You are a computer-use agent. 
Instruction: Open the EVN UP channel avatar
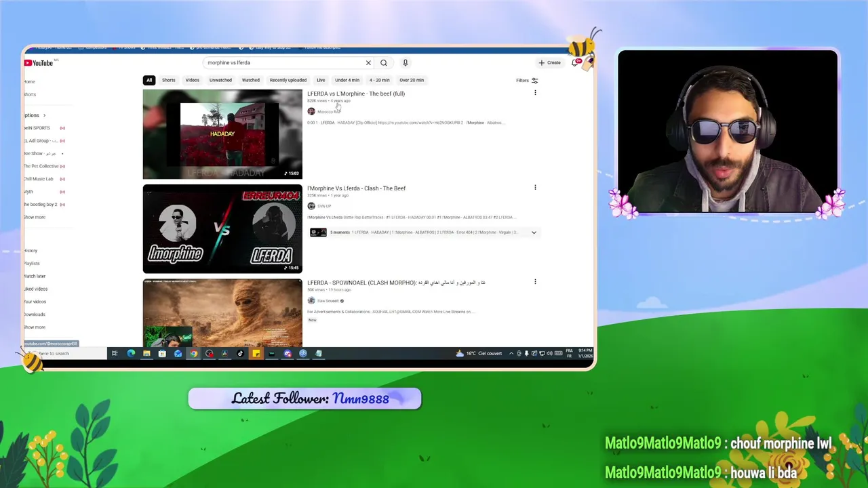pos(311,206)
